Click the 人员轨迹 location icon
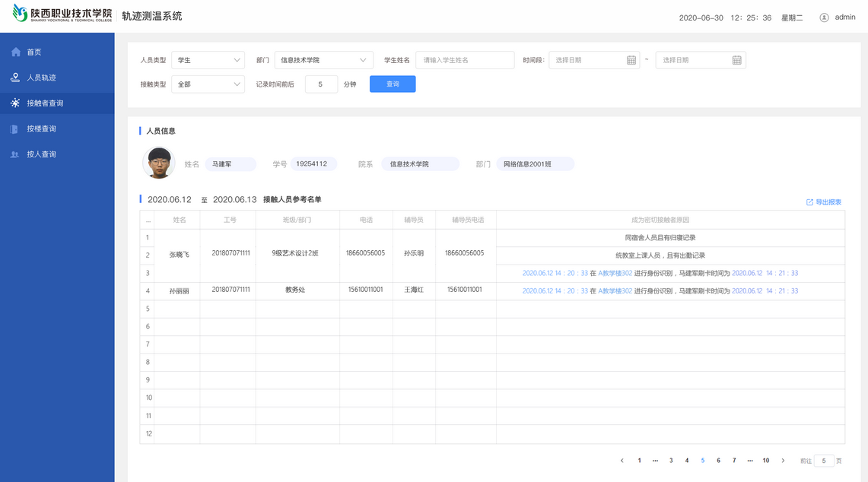868x482 pixels. click(x=15, y=78)
